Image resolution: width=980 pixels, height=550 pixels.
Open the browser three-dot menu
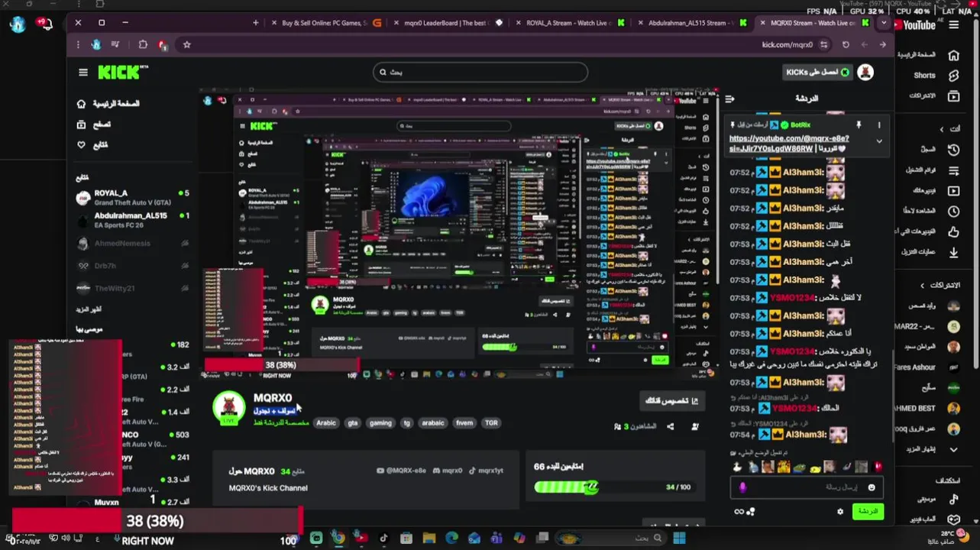pos(78,45)
